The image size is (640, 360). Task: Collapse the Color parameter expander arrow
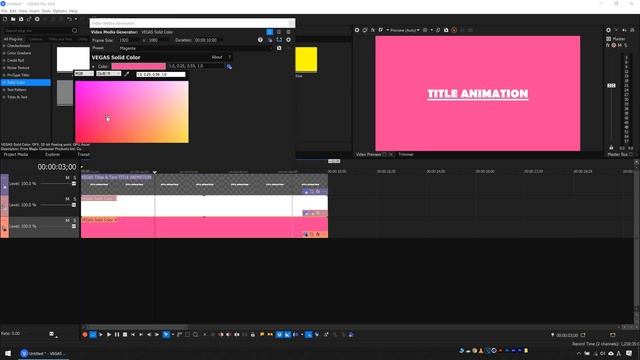(93, 67)
